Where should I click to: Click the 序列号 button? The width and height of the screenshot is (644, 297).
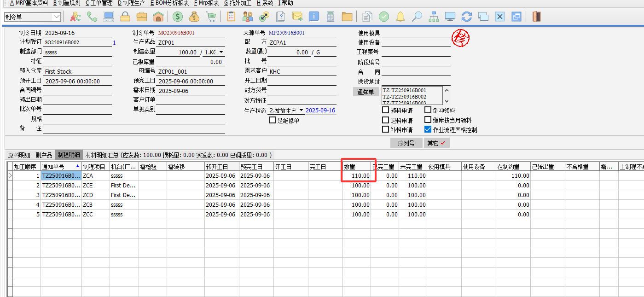[406, 143]
